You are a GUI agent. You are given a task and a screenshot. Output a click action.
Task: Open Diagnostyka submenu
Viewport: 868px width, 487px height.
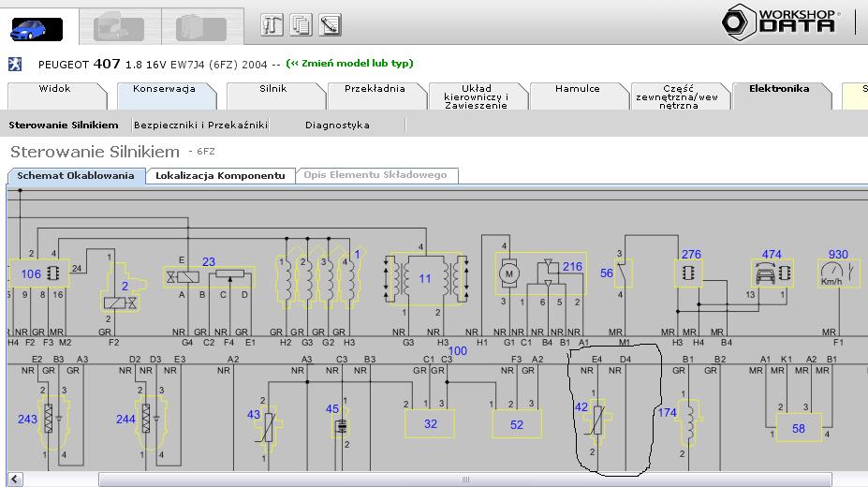click(337, 125)
